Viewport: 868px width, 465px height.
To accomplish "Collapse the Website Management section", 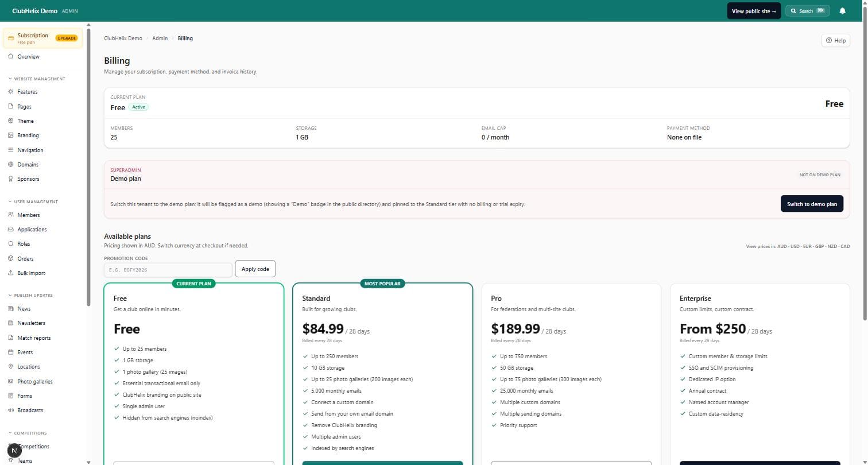I will point(37,79).
